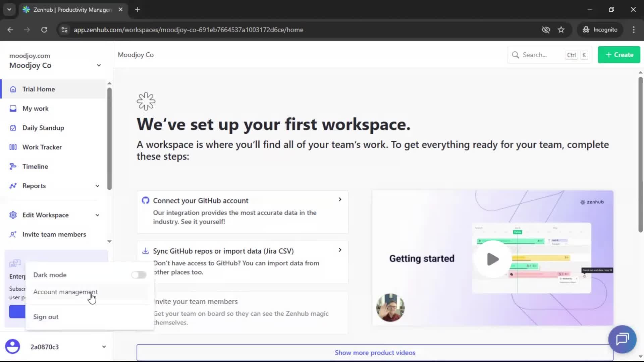The image size is (644, 362).
Task: Open Chrome browser options menu
Action: click(x=634, y=29)
